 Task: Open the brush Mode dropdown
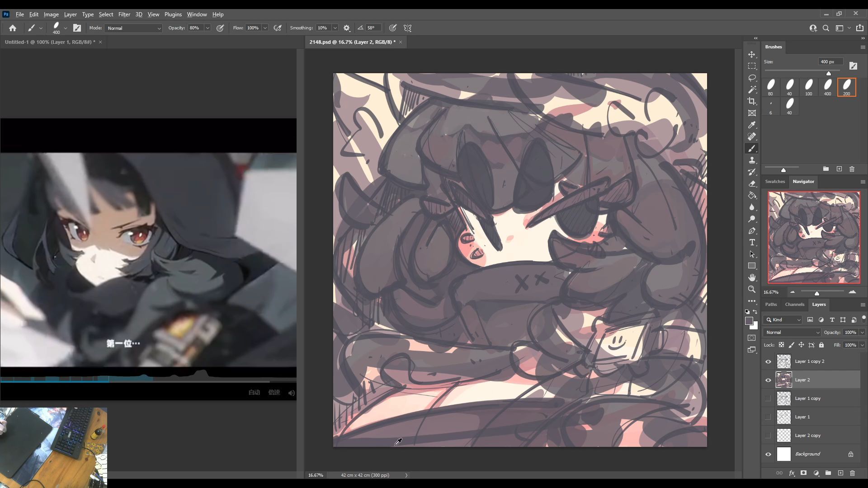(133, 28)
